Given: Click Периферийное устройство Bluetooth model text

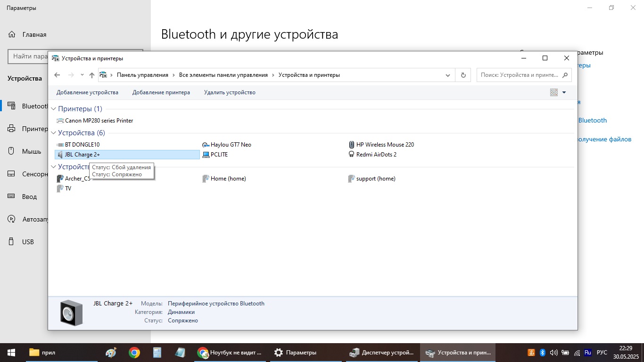Looking at the screenshot, I should coord(216,304).
